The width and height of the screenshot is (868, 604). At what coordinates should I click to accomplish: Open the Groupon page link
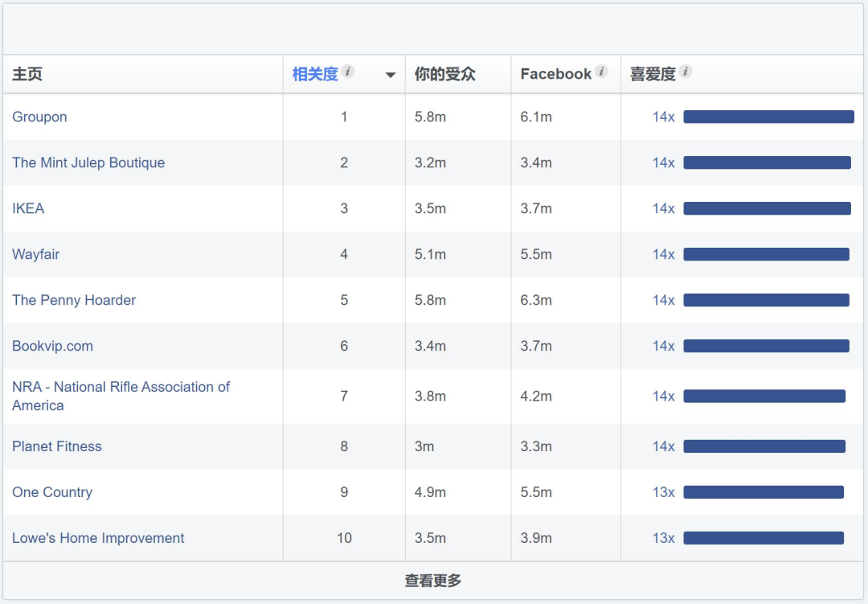point(39,117)
